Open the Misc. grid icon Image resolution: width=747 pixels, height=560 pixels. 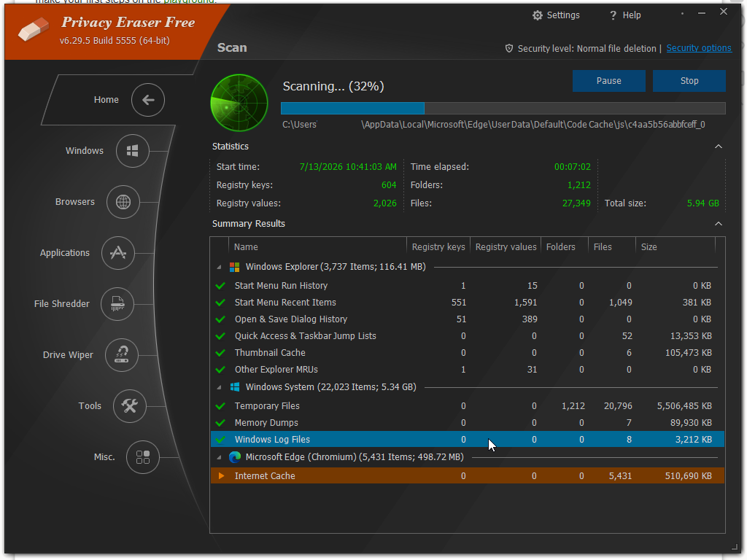click(143, 457)
